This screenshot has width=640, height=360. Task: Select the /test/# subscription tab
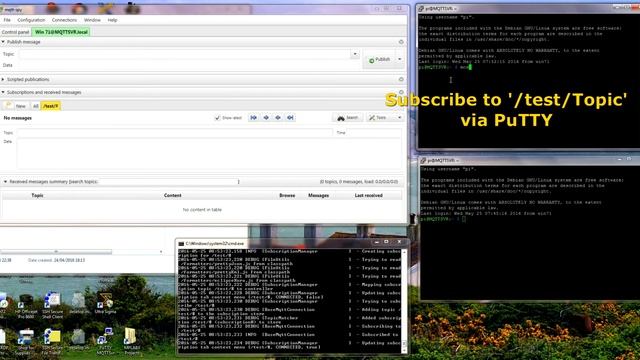pyautogui.click(x=51, y=106)
